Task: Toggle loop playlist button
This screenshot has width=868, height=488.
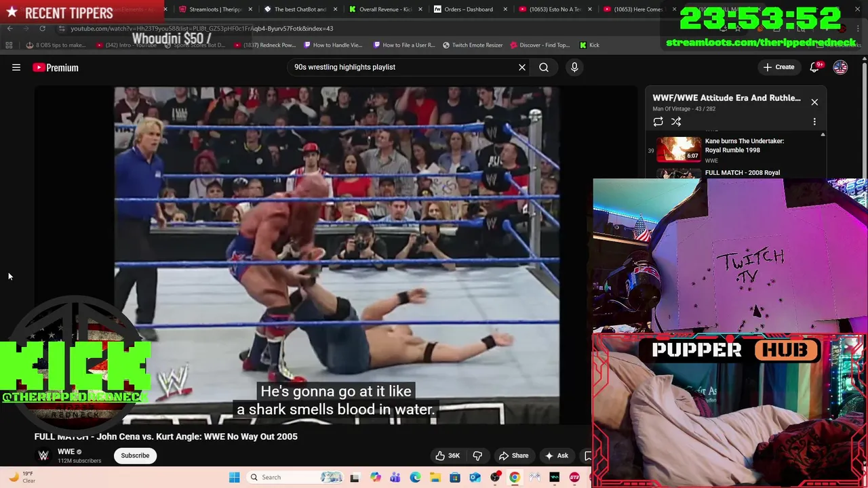Action: (x=658, y=121)
